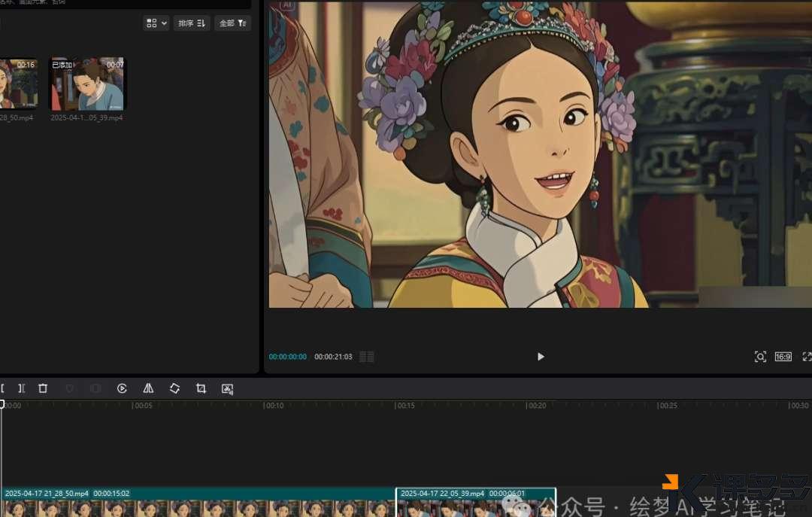Click the preview zoom-to-fit icon

[760, 357]
